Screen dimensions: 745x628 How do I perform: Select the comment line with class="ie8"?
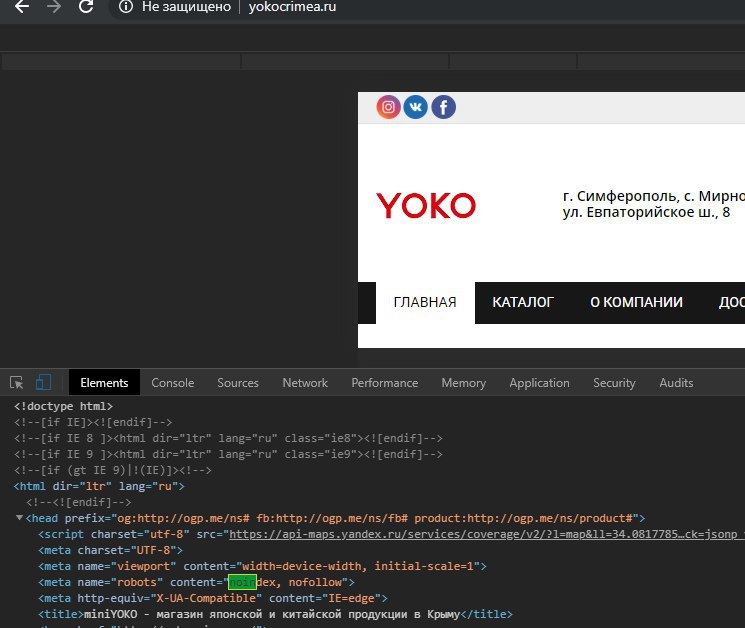coord(228,438)
